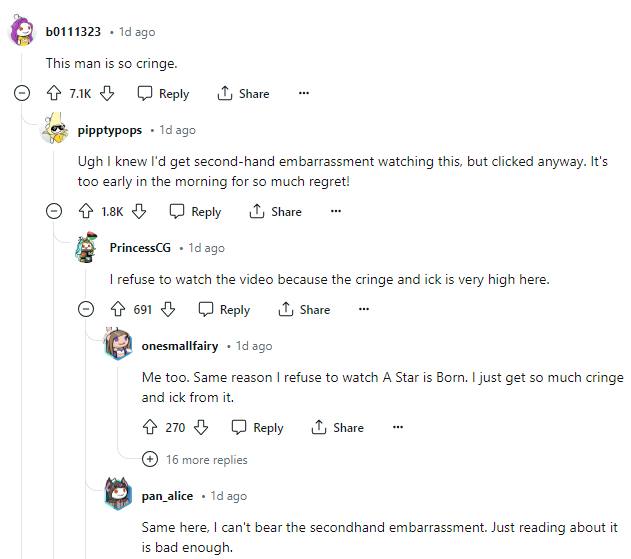Open b0111323's username link
Screen dimensions: 631x559
click(73, 32)
